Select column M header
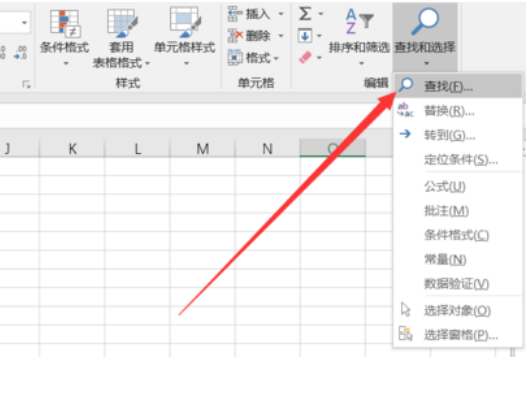Screen dimensions: 527x406 202,148
